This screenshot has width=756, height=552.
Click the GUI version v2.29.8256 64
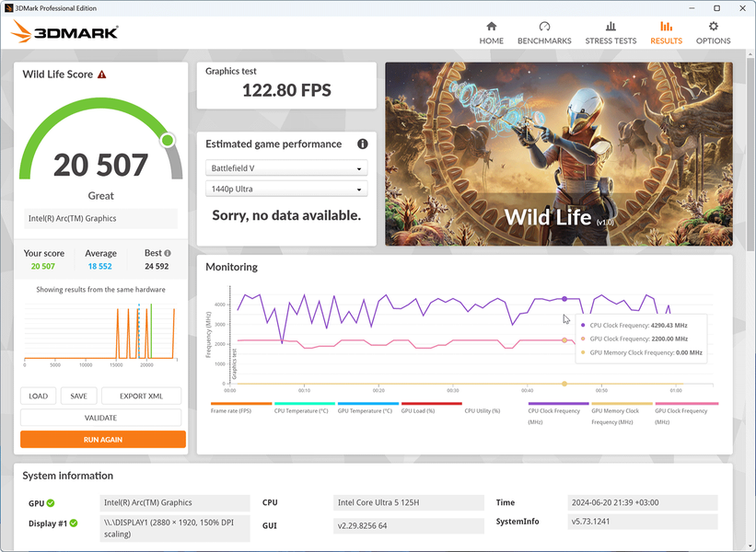[x=408, y=525]
